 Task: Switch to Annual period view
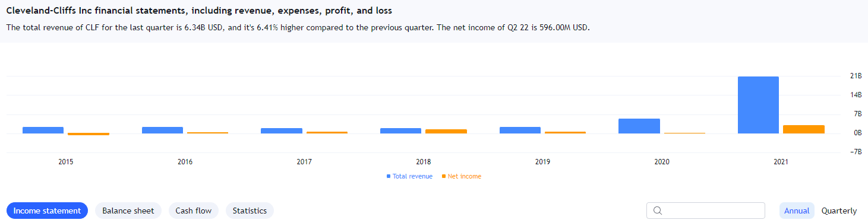[x=797, y=211]
